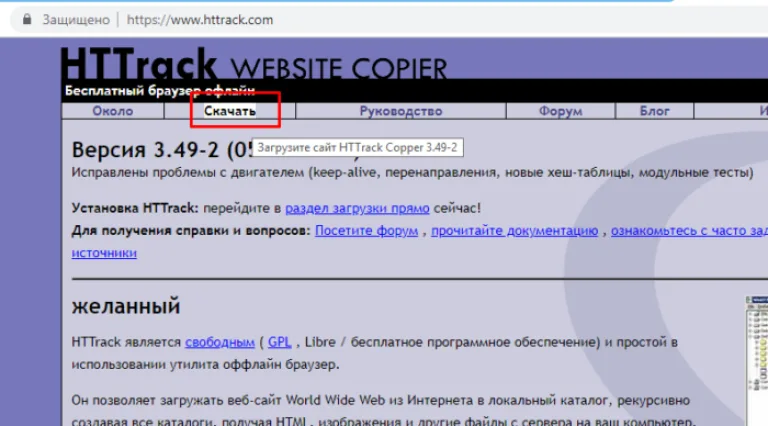Follow the 'Посетите форум' link
Screen dimensions: 768x426
(x=366, y=231)
